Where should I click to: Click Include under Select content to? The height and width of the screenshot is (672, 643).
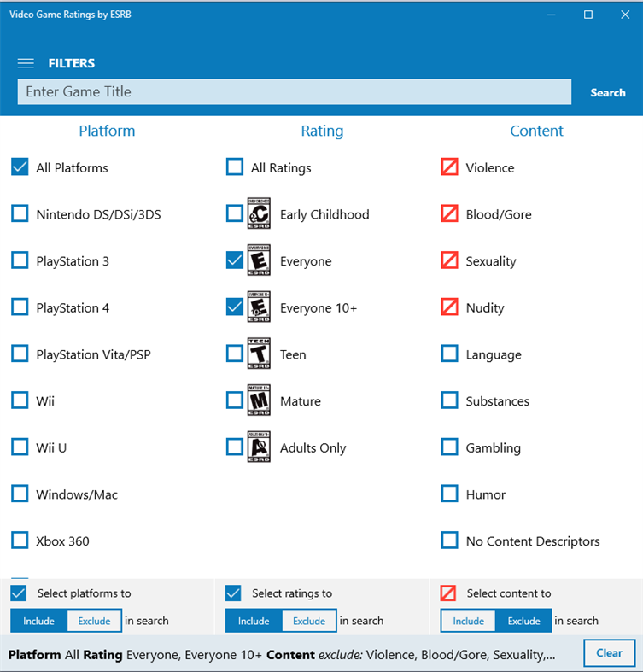pos(468,621)
